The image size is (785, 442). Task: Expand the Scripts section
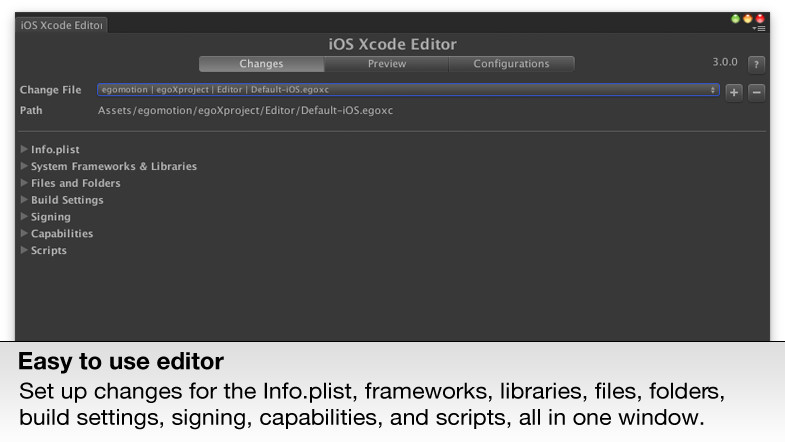click(24, 250)
